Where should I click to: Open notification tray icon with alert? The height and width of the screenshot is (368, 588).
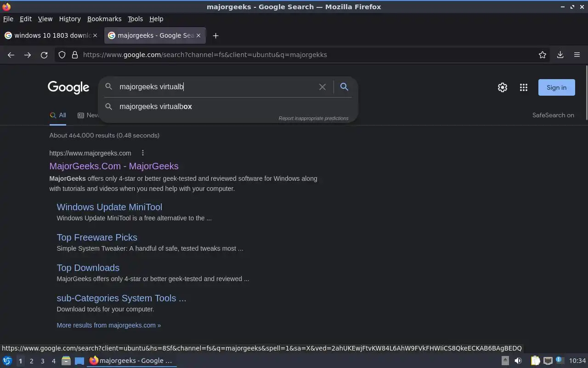click(560, 360)
